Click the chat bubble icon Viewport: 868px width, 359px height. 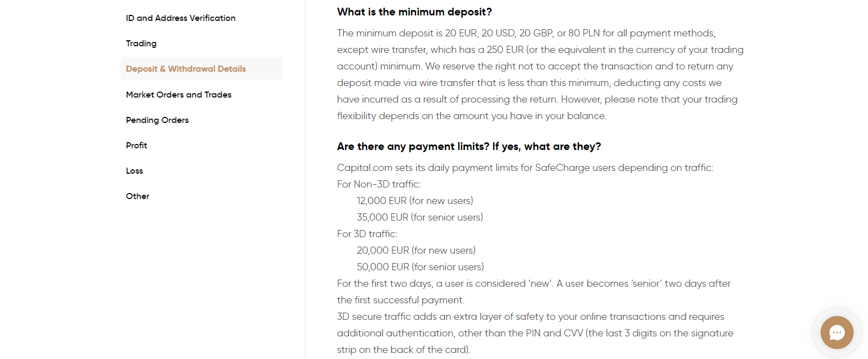click(x=836, y=333)
